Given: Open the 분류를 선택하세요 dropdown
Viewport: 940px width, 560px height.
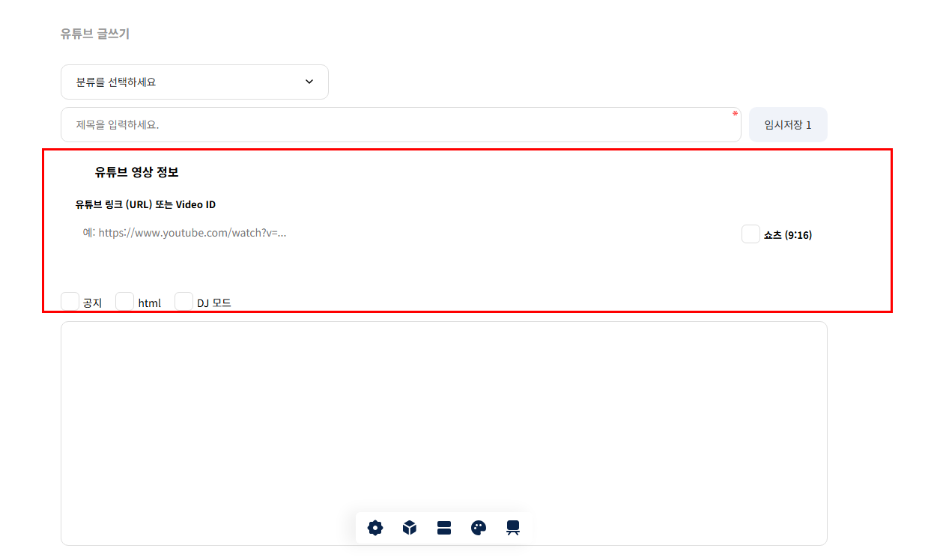Looking at the screenshot, I should click(194, 82).
